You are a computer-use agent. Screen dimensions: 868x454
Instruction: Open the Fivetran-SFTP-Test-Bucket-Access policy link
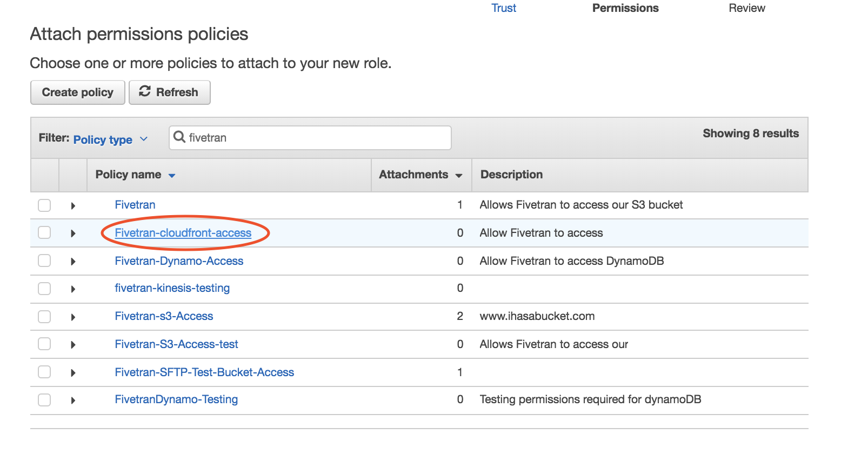click(204, 372)
